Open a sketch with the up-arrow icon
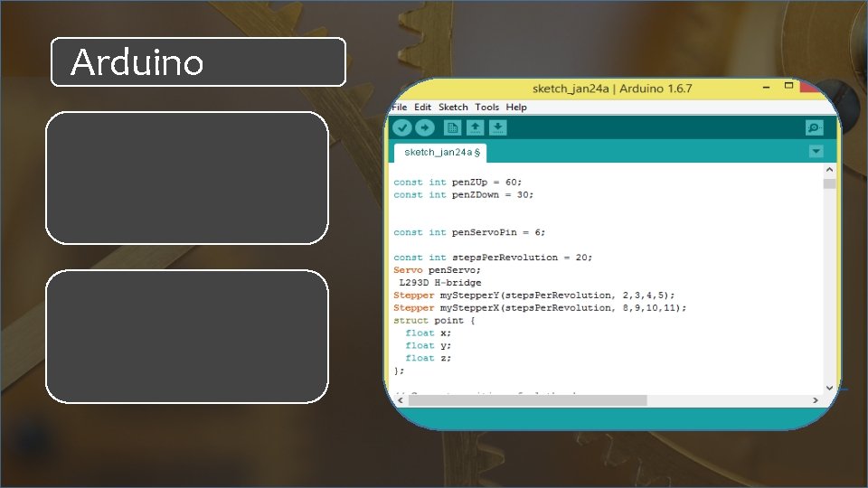The image size is (868, 488). [475, 127]
